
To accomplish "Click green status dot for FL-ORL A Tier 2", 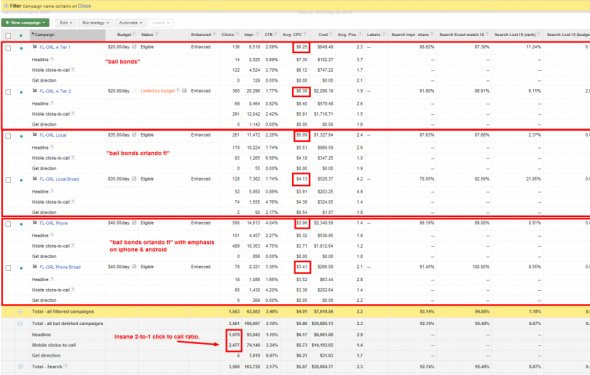I will coord(21,92).
